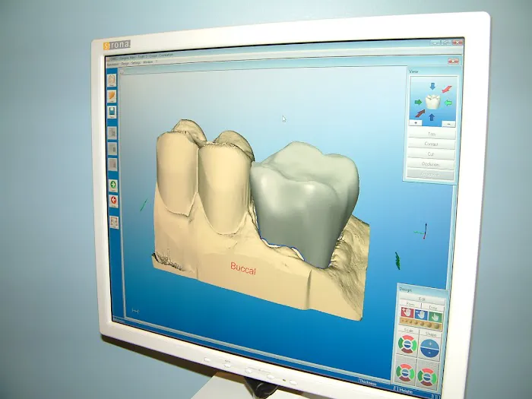Zoom out with the View minus button
This screenshot has height=399, width=532.
(x=448, y=124)
